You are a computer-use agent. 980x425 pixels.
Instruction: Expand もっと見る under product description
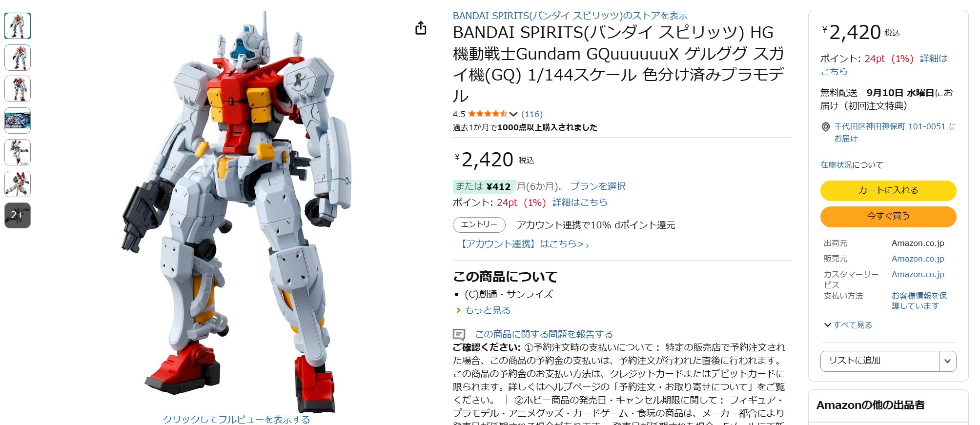[x=483, y=310]
